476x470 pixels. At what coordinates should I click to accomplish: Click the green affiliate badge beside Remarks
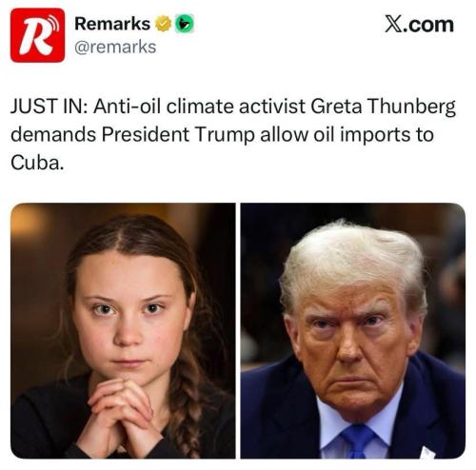[x=185, y=24]
